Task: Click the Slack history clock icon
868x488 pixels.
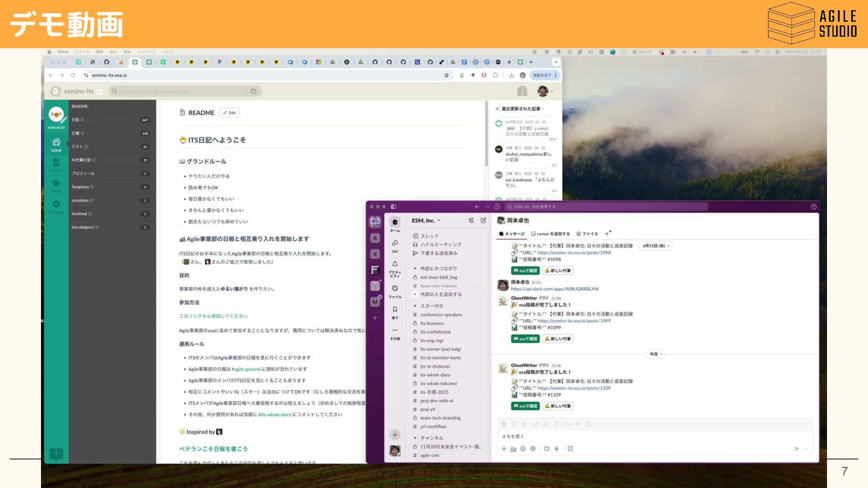Action: (497, 207)
